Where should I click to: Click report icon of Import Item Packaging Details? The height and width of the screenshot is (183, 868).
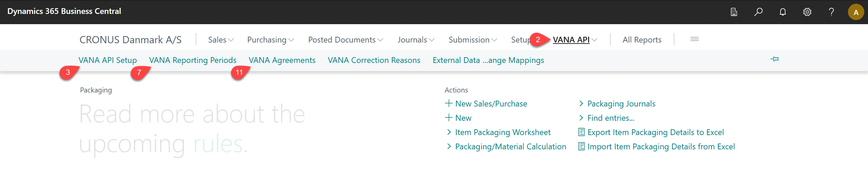(581, 146)
